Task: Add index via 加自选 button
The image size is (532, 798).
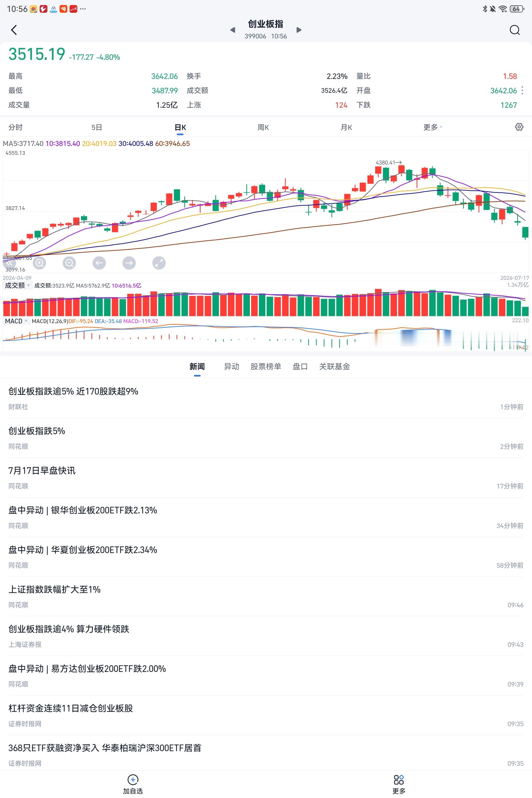Action: (x=133, y=784)
